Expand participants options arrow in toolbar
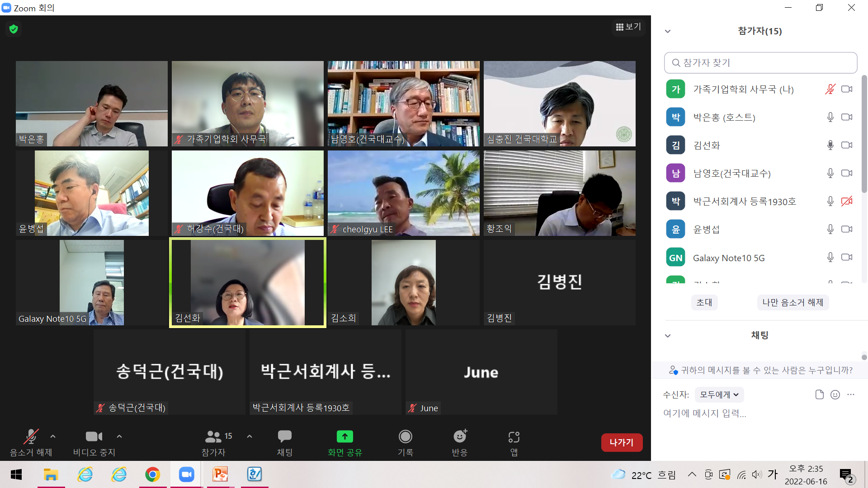 250,436
